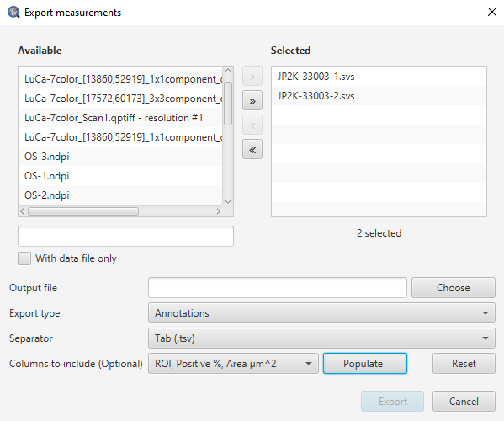The image size is (504, 421).
Task: Click the Populate button
Action: [365, 364]
